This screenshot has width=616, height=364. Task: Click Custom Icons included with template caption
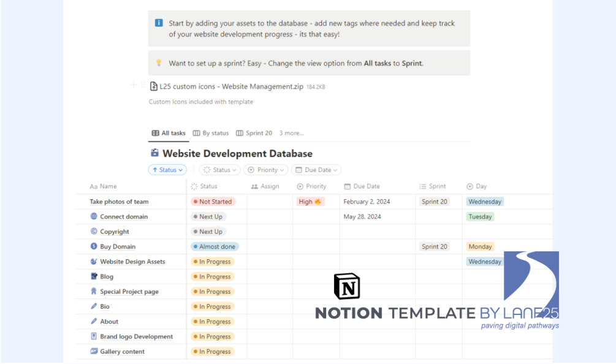[201, 101]
